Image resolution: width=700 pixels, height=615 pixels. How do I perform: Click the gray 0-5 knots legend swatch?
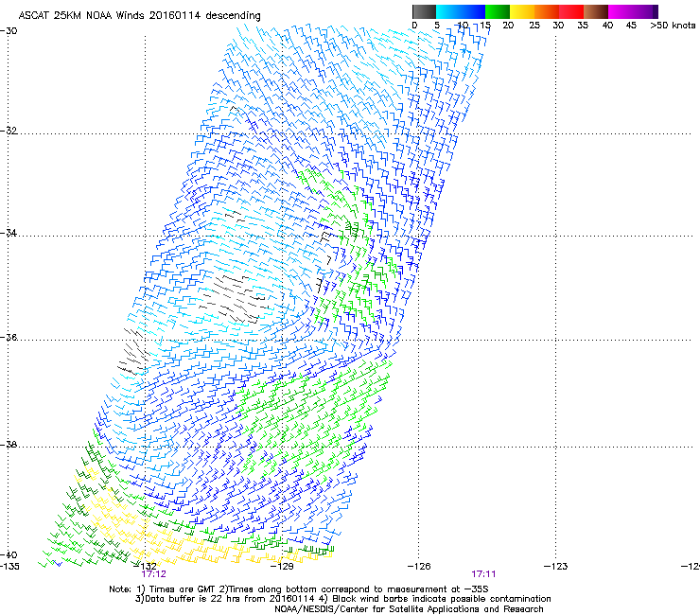[x=424, y=11]
